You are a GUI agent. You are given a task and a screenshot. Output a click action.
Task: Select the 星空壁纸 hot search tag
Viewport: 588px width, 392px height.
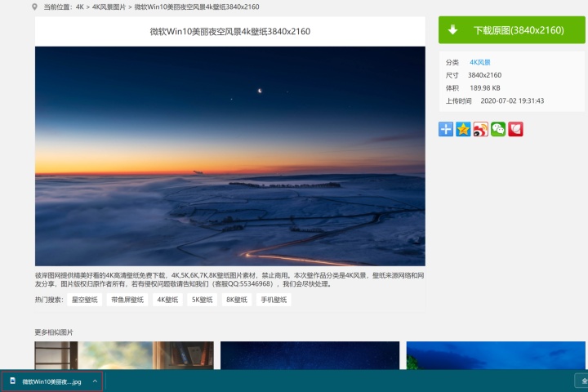tap(84, 300)
